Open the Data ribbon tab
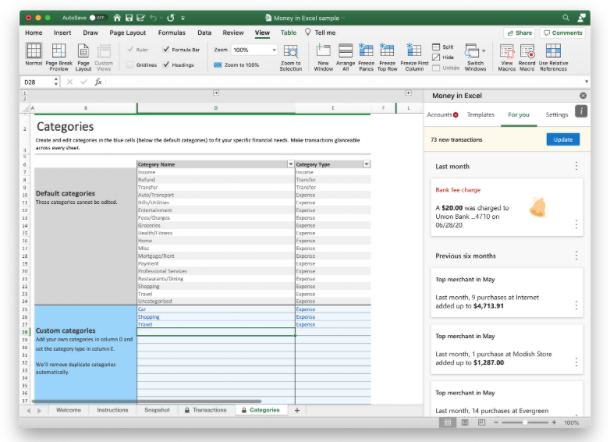The image size is (608, 442). tap(204, 33)
